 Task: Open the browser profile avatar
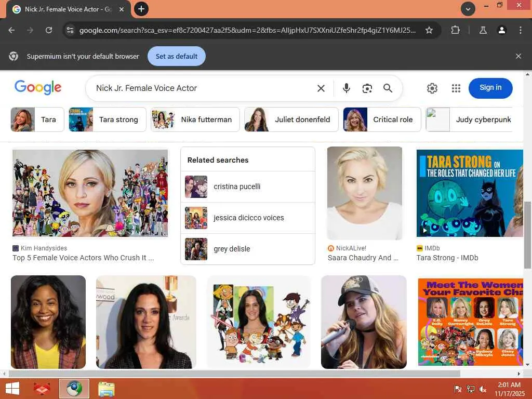coord(502,30)
